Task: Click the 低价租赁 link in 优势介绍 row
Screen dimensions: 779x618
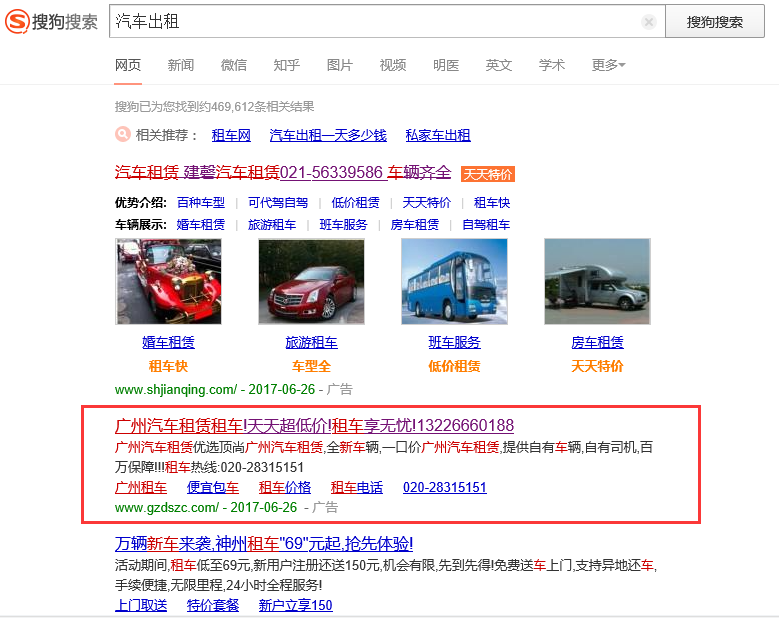Action: [x=355, y=203]
